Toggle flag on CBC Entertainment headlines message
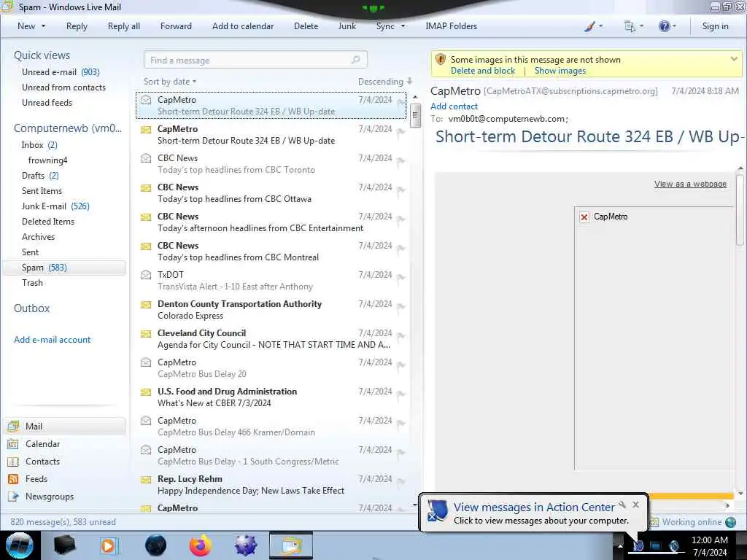 [400, 219]
